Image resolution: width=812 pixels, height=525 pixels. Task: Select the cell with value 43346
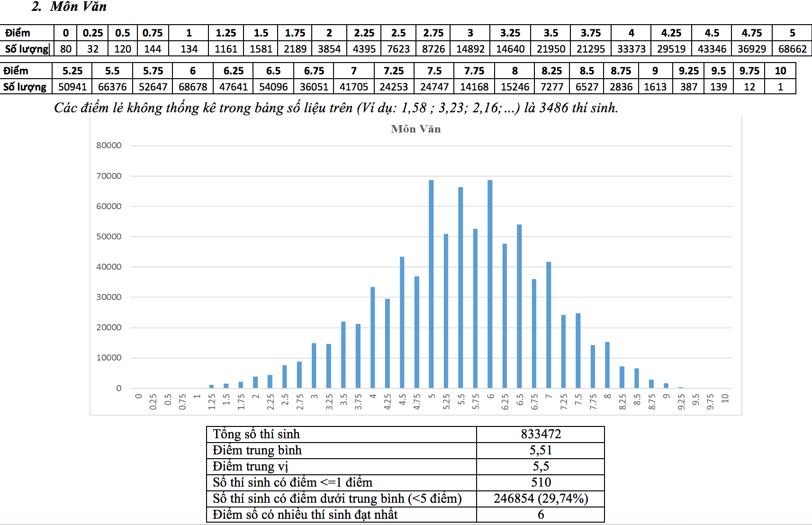click(712, 49)
